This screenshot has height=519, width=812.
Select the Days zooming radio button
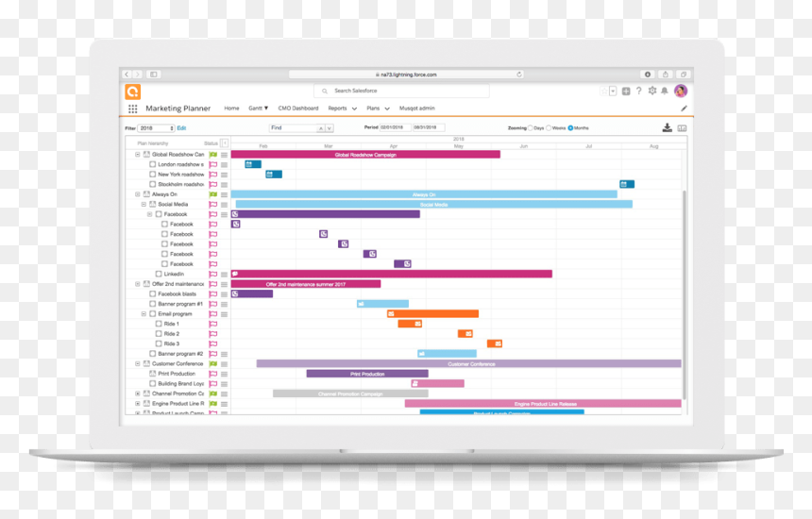[x=531, y=127]
